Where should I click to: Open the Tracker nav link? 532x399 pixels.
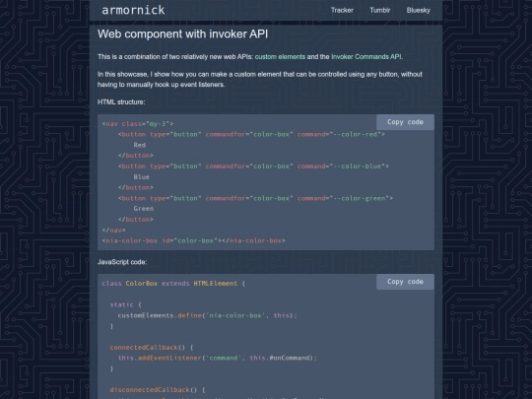coord(342,10)
